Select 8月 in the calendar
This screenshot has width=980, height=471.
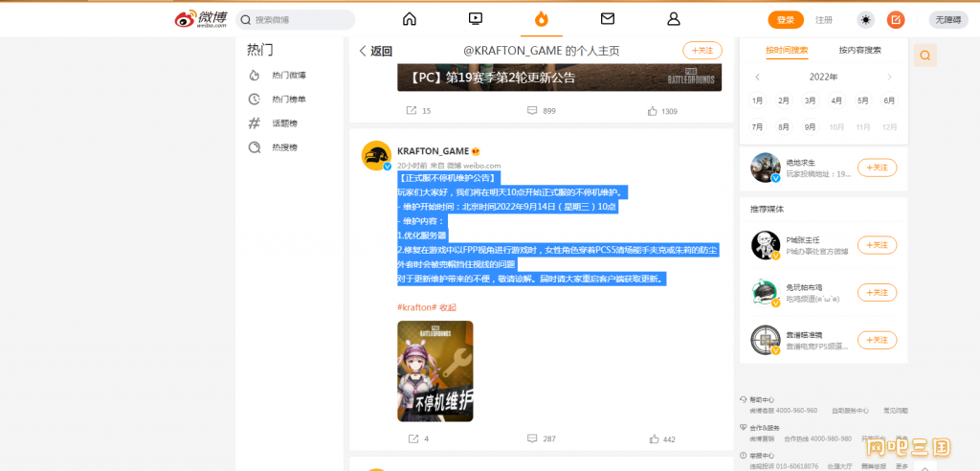[784, 127]
